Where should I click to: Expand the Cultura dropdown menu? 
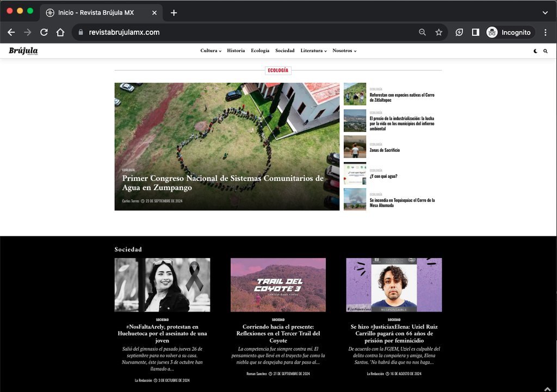click(x=211, y=51)
